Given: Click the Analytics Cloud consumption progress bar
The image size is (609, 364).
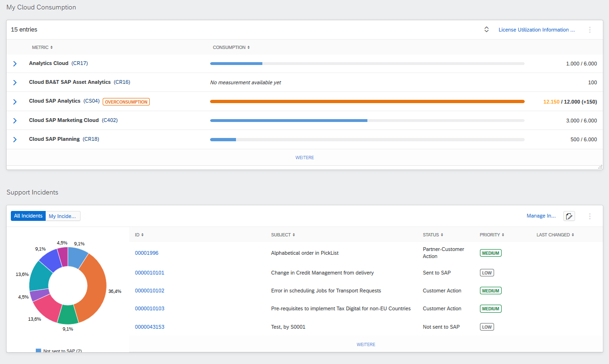Looking at the screenshot, I should pos(367,64).
